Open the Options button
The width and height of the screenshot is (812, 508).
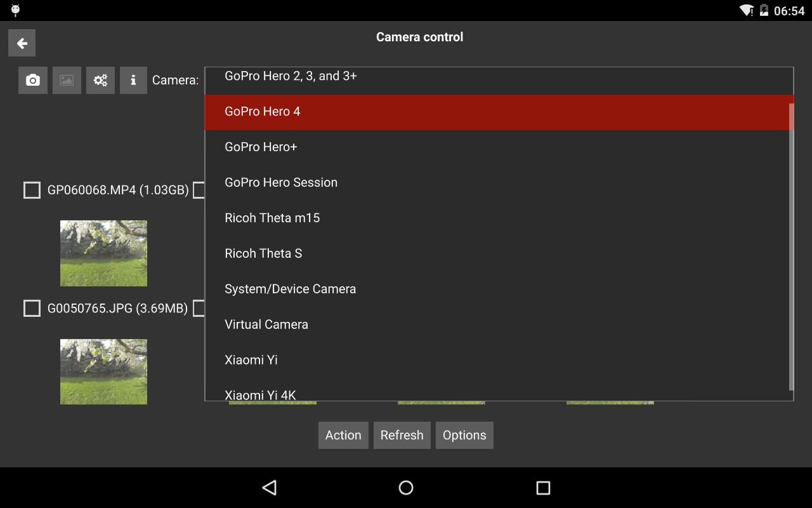tap(464, 435)
